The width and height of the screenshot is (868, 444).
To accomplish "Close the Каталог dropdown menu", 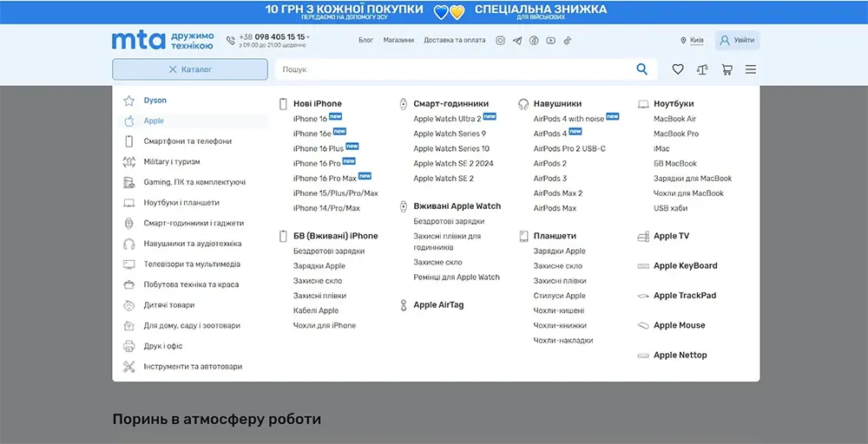I will [x=190, y=69].
